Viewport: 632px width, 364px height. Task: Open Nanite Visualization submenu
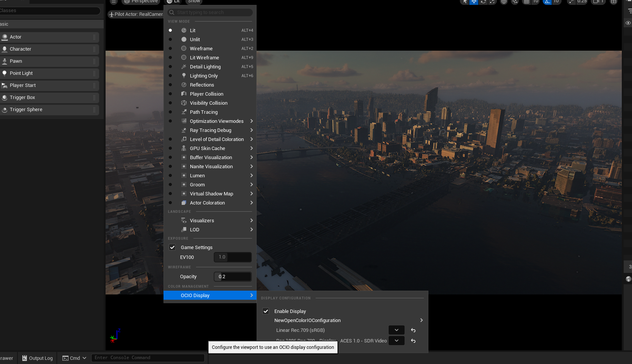click(210, 166)
